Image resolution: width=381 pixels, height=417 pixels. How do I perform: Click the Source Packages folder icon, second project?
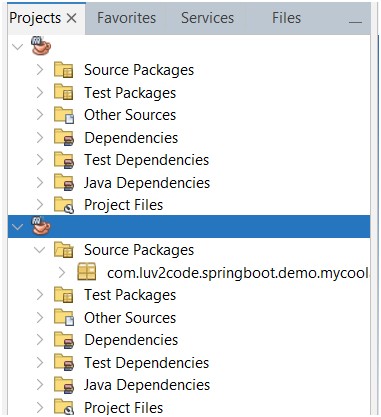pyautogui.click(x=63, y=250)
